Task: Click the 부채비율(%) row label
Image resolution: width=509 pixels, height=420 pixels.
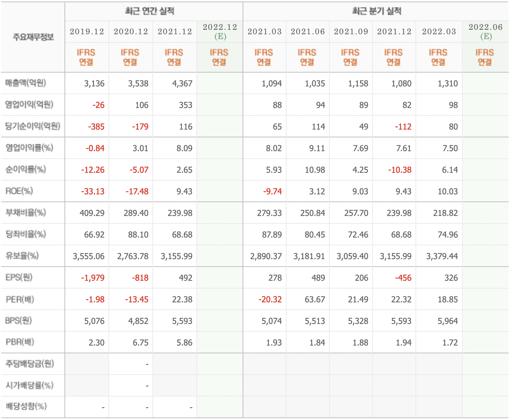Action: 25,213
